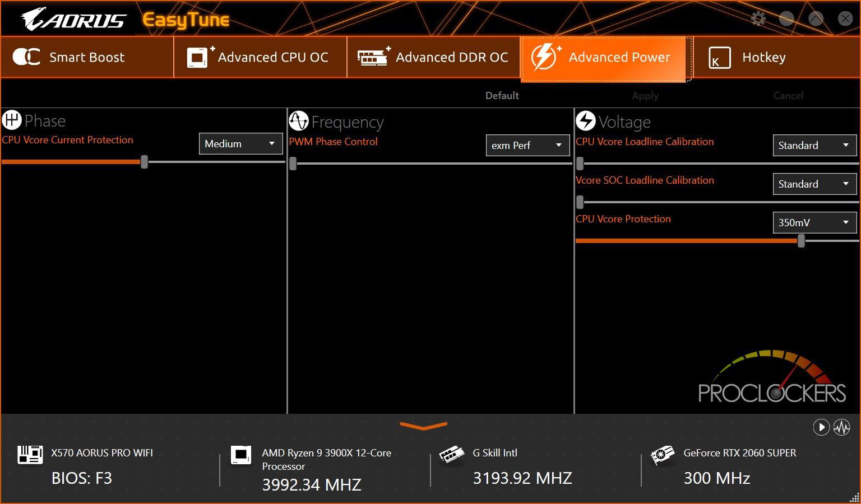Open the PWM Phase Control exm Perf dropdown
The image size is (861, 504).
(527, 145)
